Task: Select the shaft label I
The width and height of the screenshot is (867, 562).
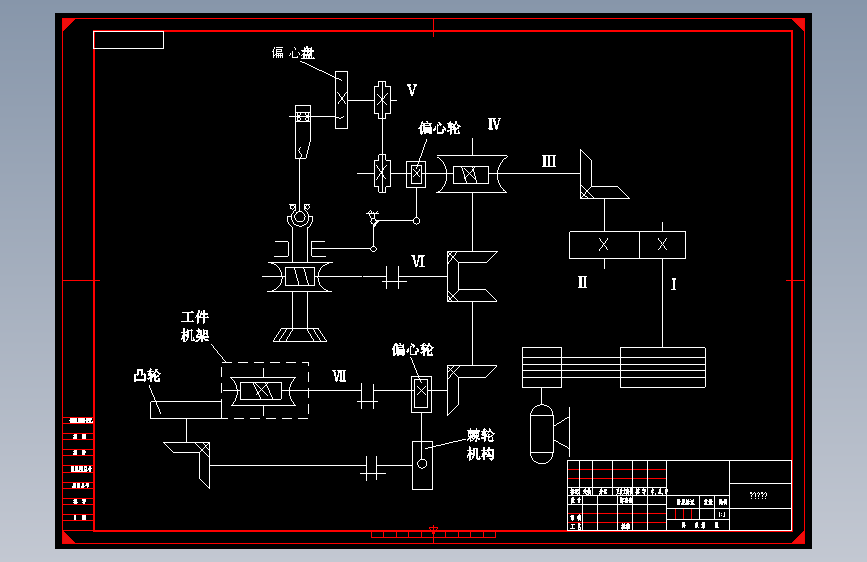Action: 673,284
